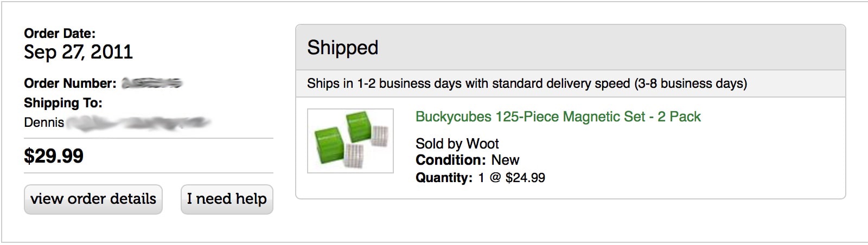
Task: Click the blurred order number value
Action: pyautogui.click(x=152, y=83)
